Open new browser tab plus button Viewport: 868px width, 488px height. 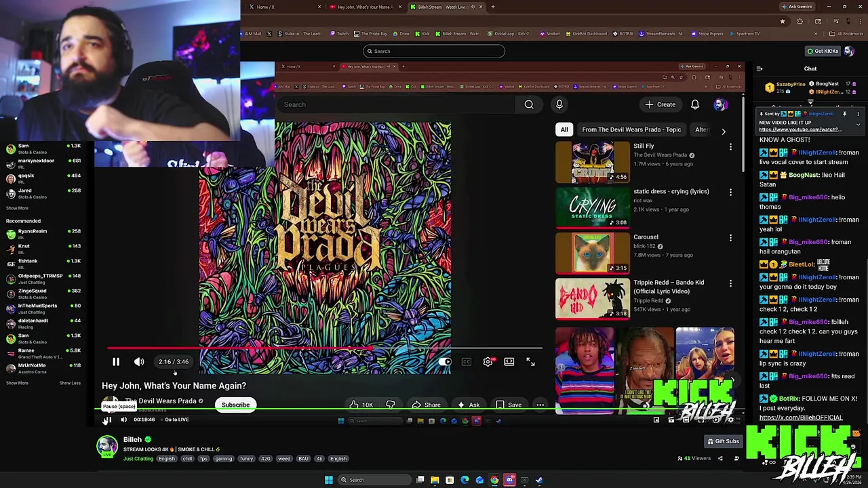[x=493, y=7]
